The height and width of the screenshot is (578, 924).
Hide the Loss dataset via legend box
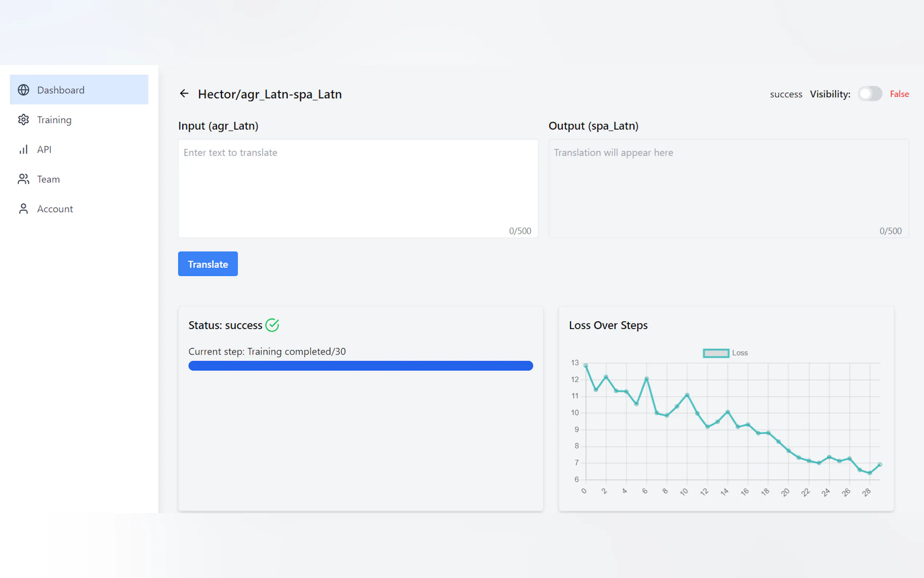716,353
